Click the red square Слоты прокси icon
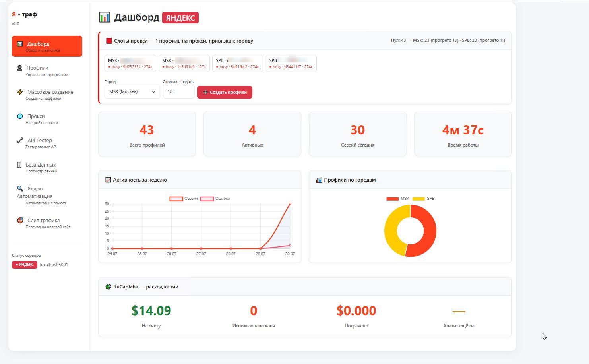 click(x=109, y=41)
